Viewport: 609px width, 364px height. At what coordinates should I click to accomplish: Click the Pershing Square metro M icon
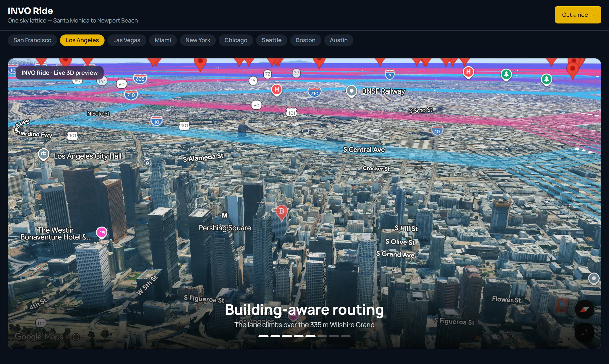click(x=224, y=215)
